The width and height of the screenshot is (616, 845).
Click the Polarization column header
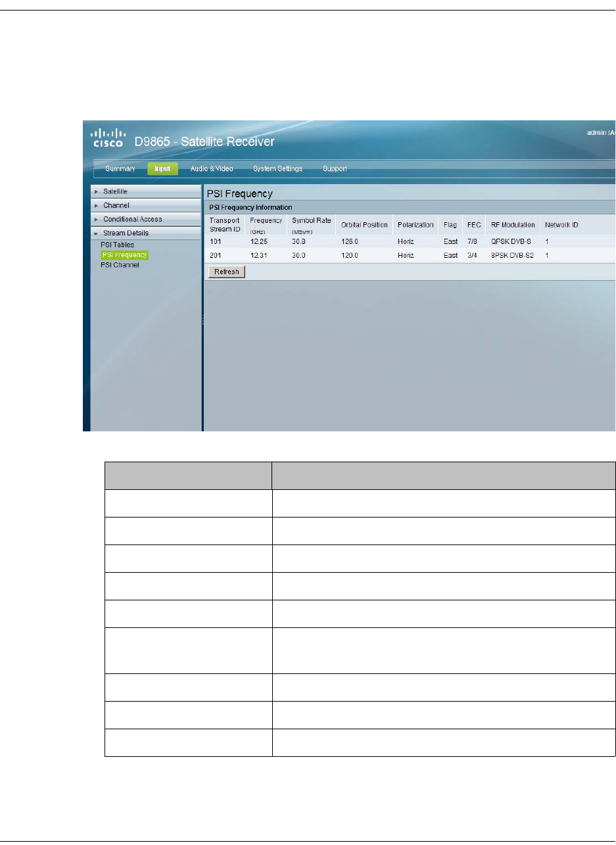coord(415,225)
